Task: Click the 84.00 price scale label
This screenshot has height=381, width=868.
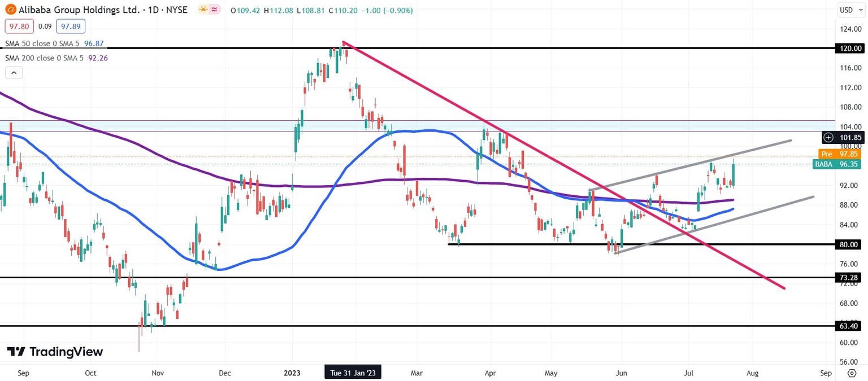Action: 850,225
